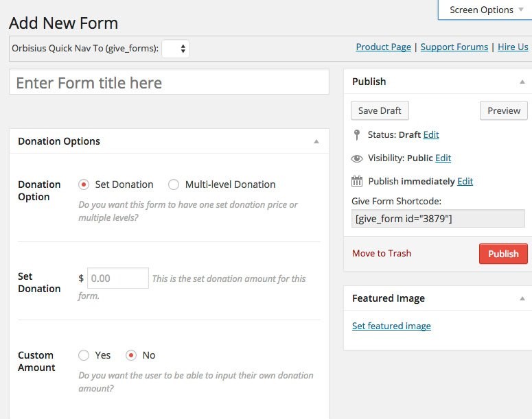Click the publish calendar icon

click(x=356, y=181)
